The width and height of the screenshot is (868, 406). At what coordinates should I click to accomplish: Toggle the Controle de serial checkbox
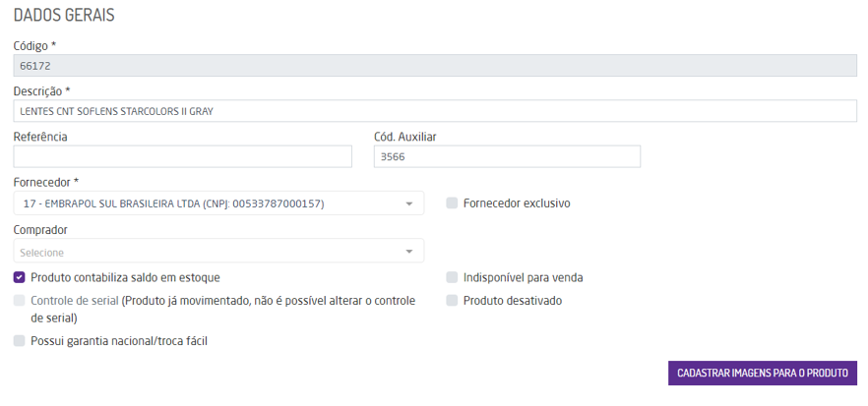[20, 300]
